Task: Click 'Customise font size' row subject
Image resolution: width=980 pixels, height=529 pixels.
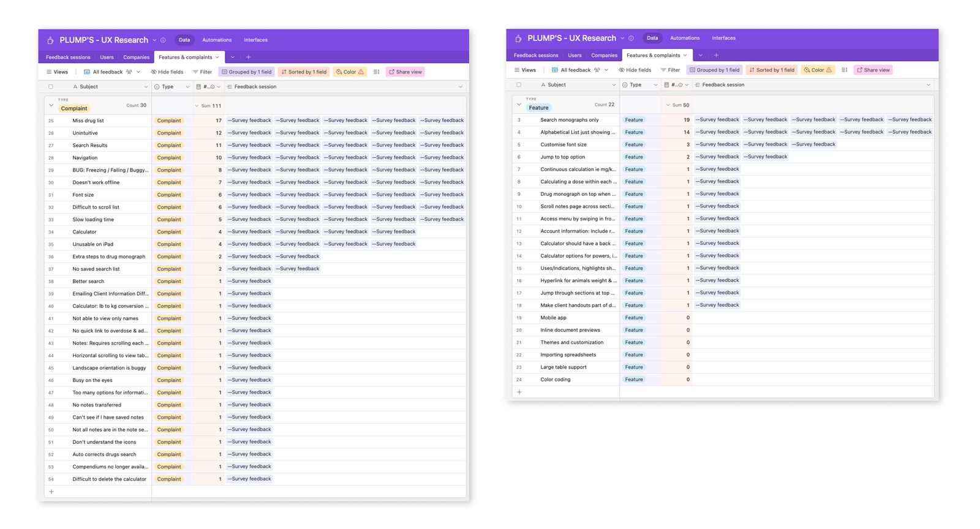Action: point(563,144)
